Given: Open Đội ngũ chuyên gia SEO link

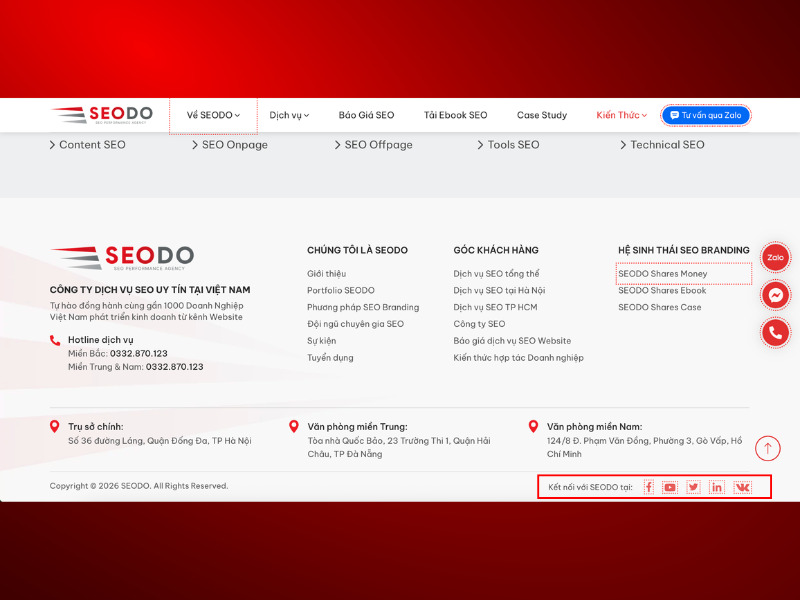Looking at the screenshot, I should tap(356, 324).
